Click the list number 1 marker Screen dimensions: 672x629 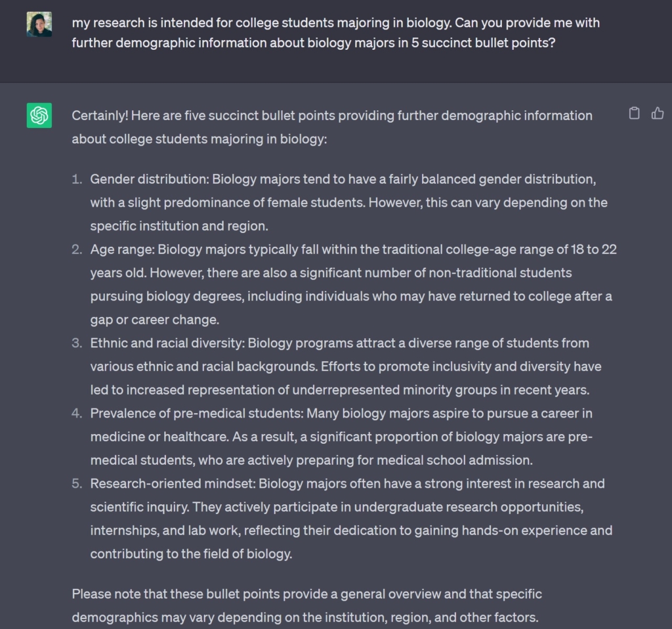point(77,179)
